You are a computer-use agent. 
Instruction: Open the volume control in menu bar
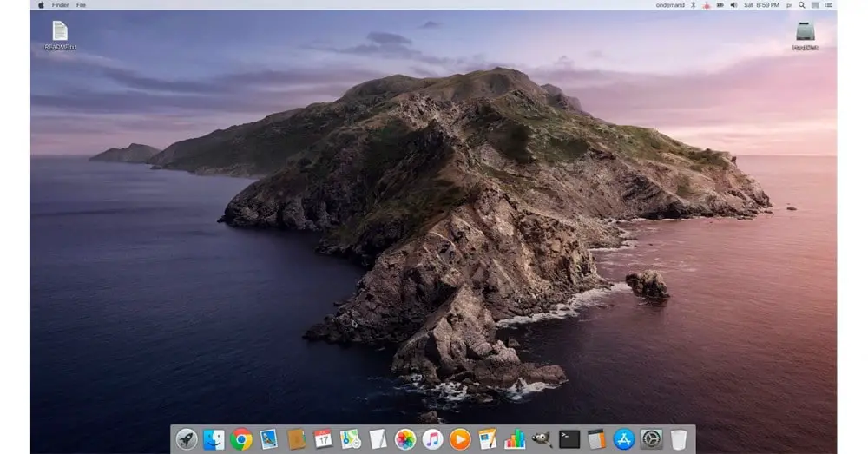click(733, 5)
